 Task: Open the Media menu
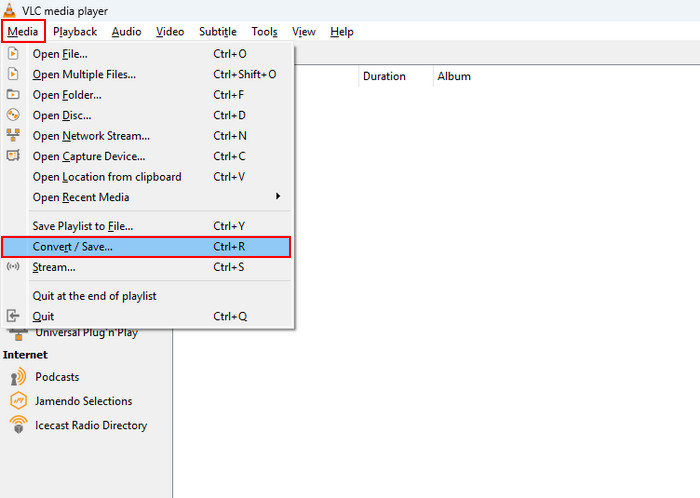tap(23, 32)
